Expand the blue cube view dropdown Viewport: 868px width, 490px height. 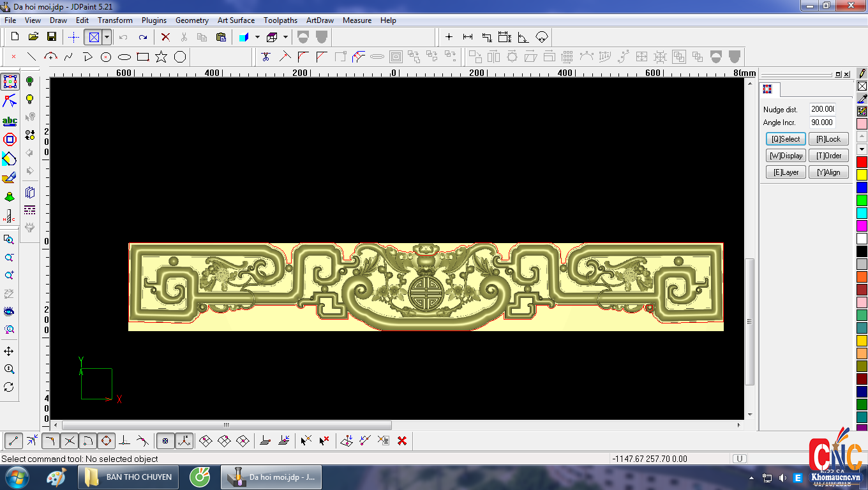pos(257,37)
